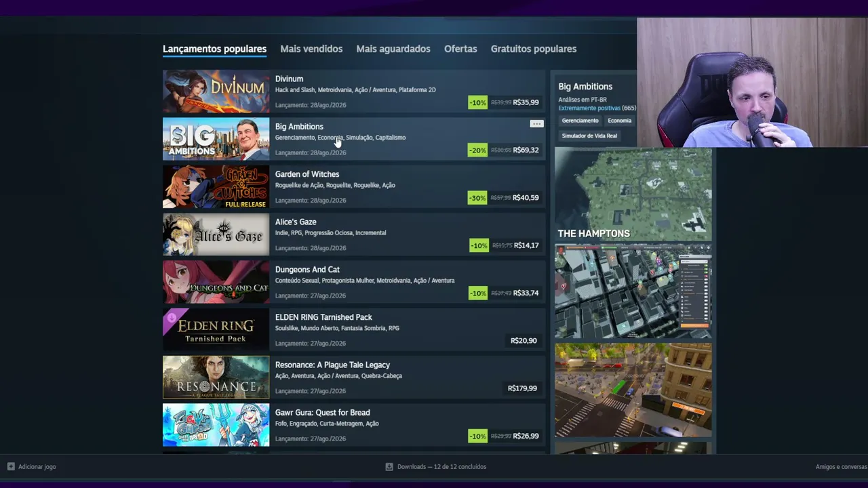Click Big Ambitions tags listing Gerenciamento, Economia, Simulação, Capitalismo

point(340,138)
